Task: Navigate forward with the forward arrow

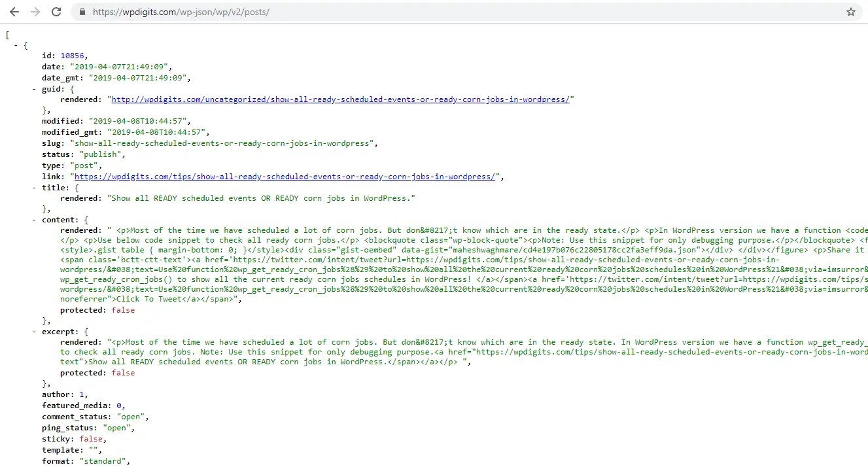Action: click(35, 11)
